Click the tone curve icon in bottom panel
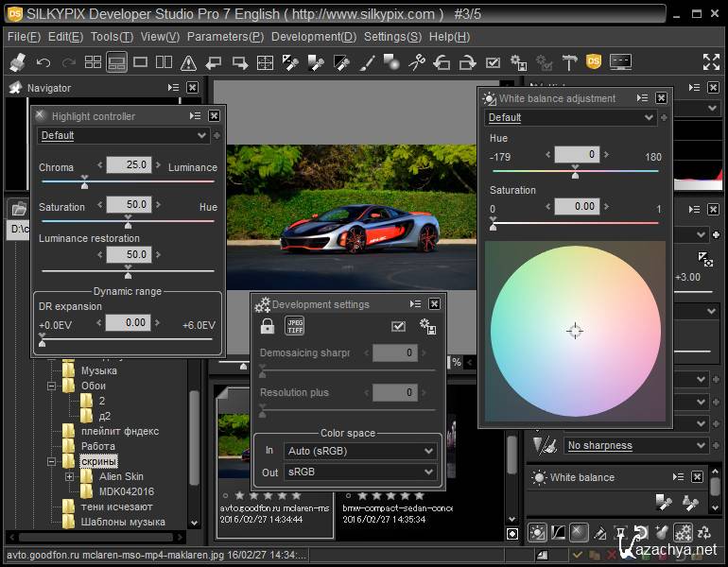Image resolution: width=728 pixels, height=567 pixels. pyautogui.click(x=558, y=533)
